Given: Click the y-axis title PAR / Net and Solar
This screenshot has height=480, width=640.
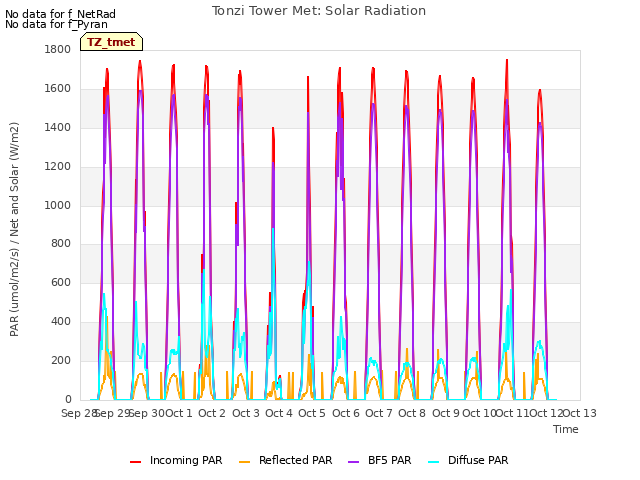Looking at the screenshot, I should coord(14,229).
